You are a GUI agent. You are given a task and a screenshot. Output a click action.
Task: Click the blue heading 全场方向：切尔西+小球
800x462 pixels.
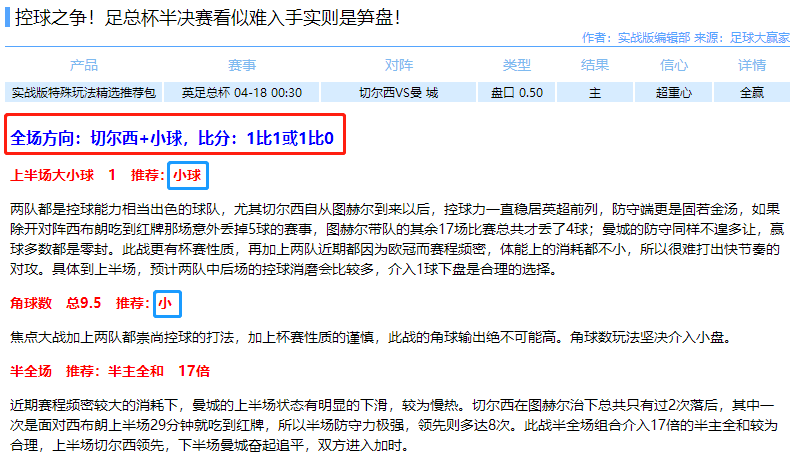pos(172,138)
